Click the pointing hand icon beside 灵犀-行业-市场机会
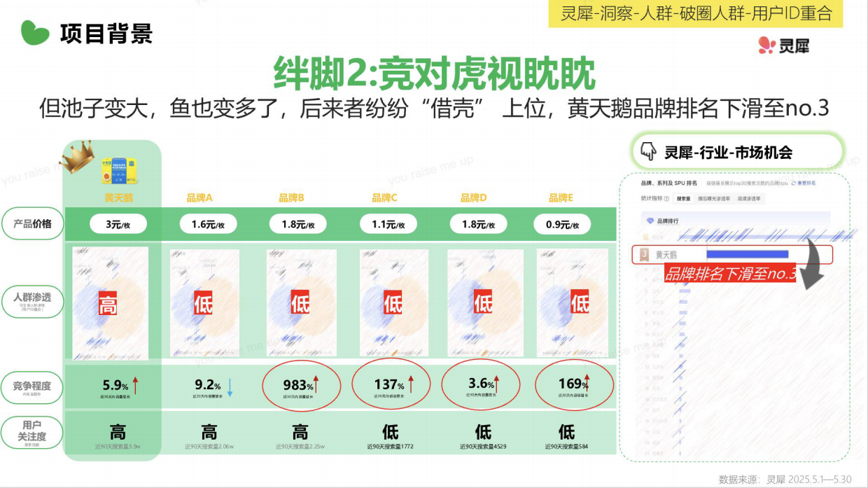Image resolution: width=868 pixels, height=488 pixels. (648, 152)
